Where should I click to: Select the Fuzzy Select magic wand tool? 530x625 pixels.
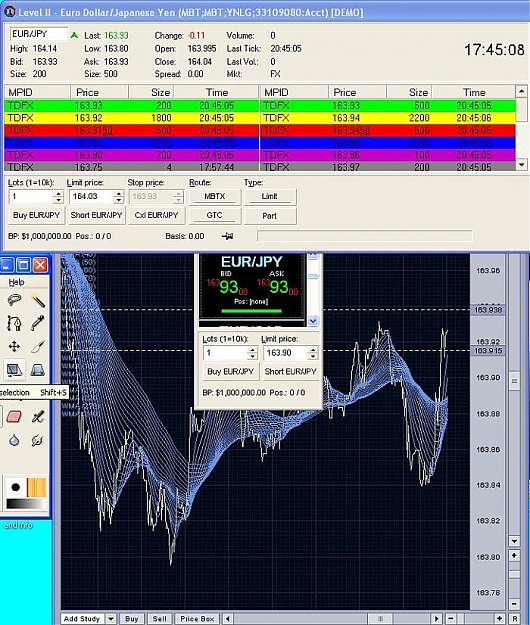coord(38,300)
